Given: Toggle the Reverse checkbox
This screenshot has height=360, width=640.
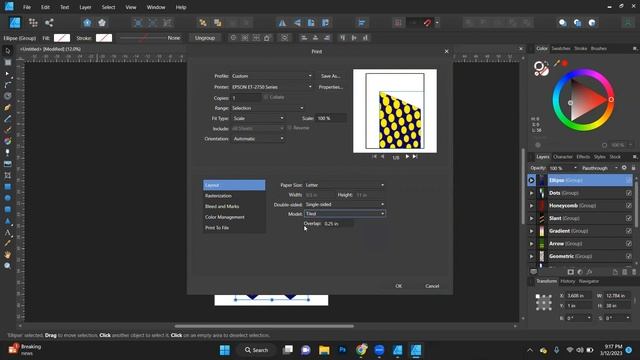Looking at the screenshot, I should [x=289, y=128].
